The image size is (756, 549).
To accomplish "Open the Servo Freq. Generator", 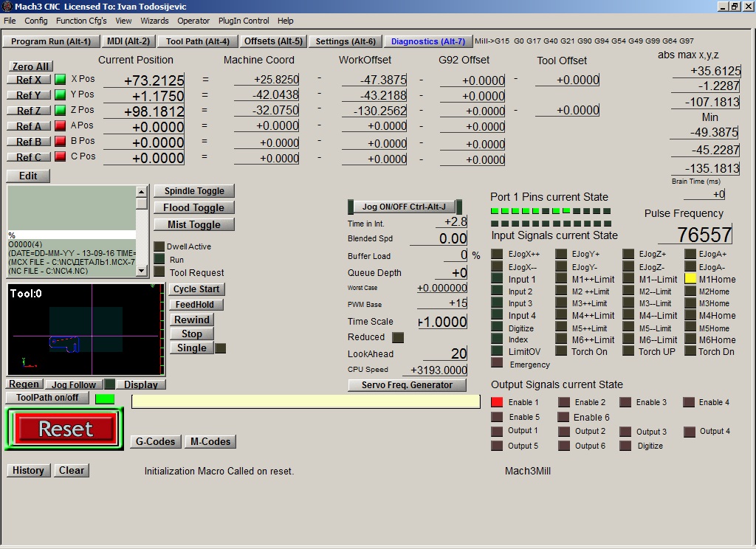I will coord(407,385).
